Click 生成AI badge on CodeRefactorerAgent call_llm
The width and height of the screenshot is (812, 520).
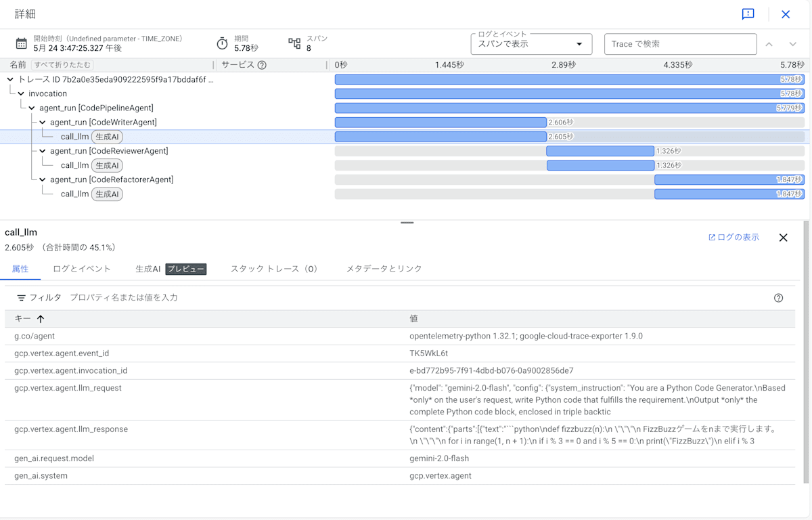107,194
